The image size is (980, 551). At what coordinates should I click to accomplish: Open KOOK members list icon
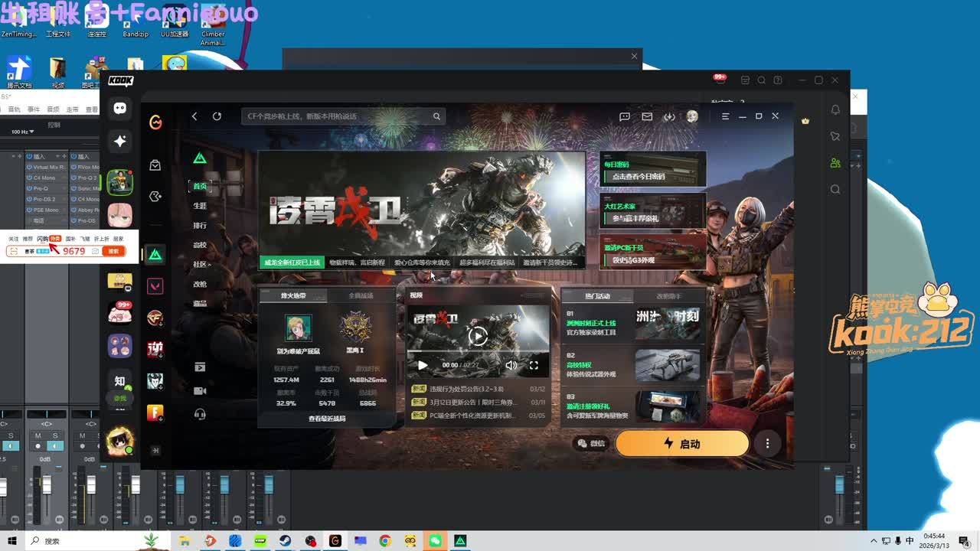835,163
